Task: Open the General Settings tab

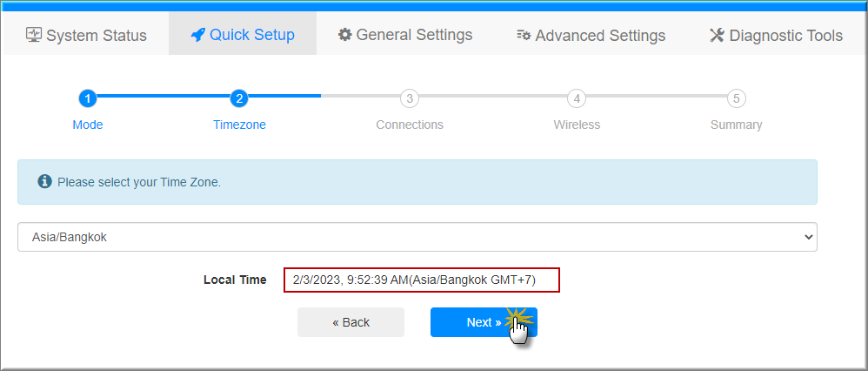Action: [x=405, y=35]
